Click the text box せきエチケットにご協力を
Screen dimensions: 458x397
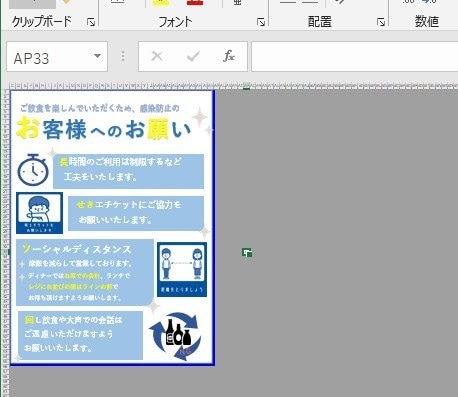point(136,213)
